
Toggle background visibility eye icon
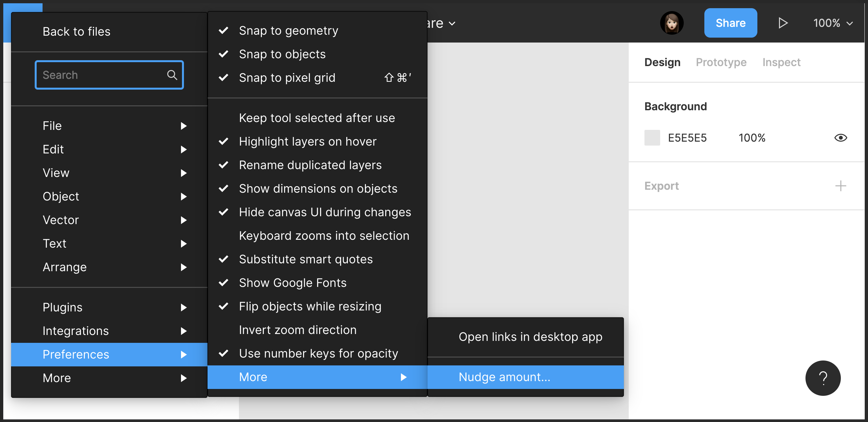point(841,138)
